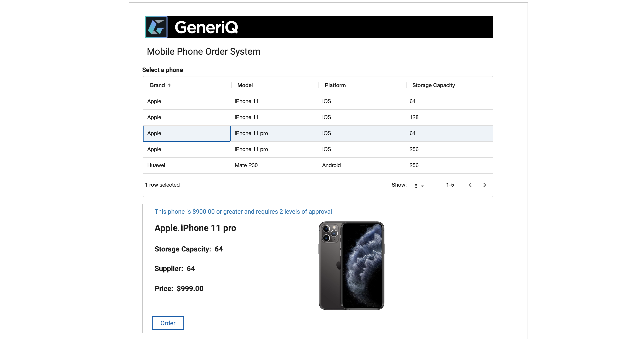644x339 pixels.
Task: Click the Android platform cell
Action: tap(331, 165)
